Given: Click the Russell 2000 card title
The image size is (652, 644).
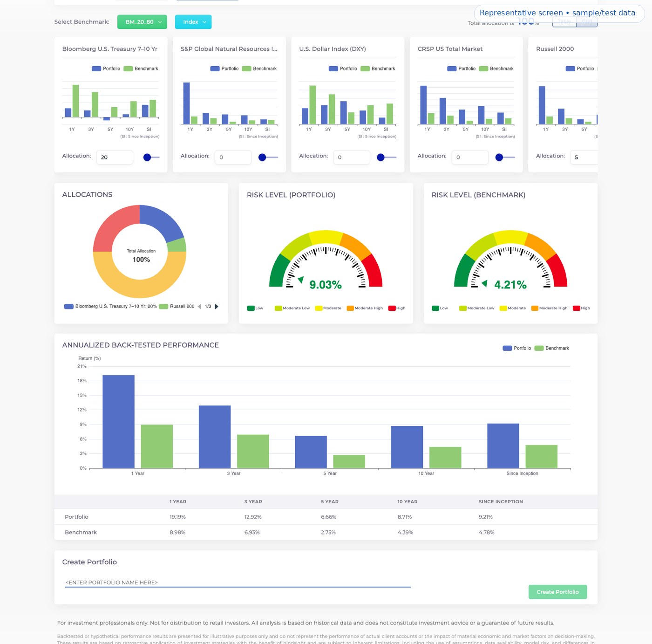Looking at the screenshot, I should tap(555, 49).
